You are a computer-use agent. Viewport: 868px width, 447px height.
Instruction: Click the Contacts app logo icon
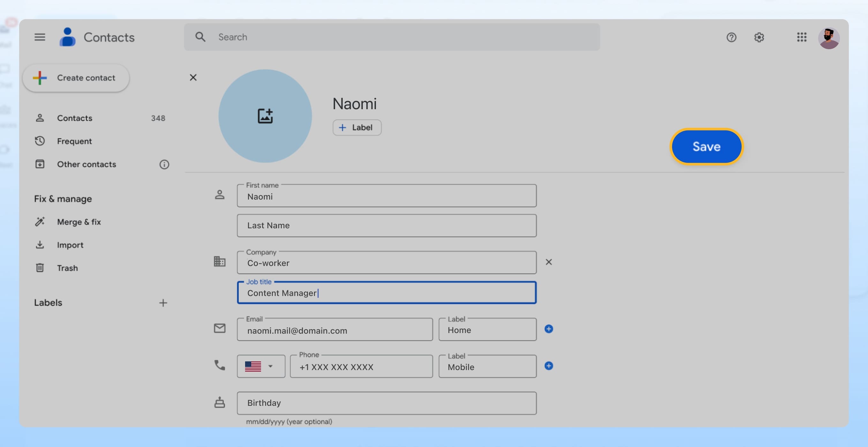(67, 37)
